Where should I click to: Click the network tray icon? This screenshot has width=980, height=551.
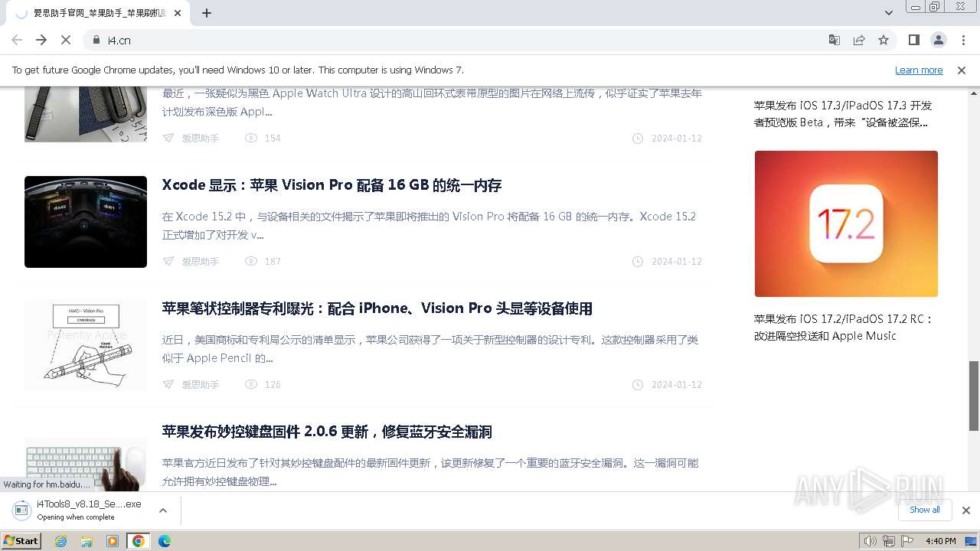tap(888, 541)
